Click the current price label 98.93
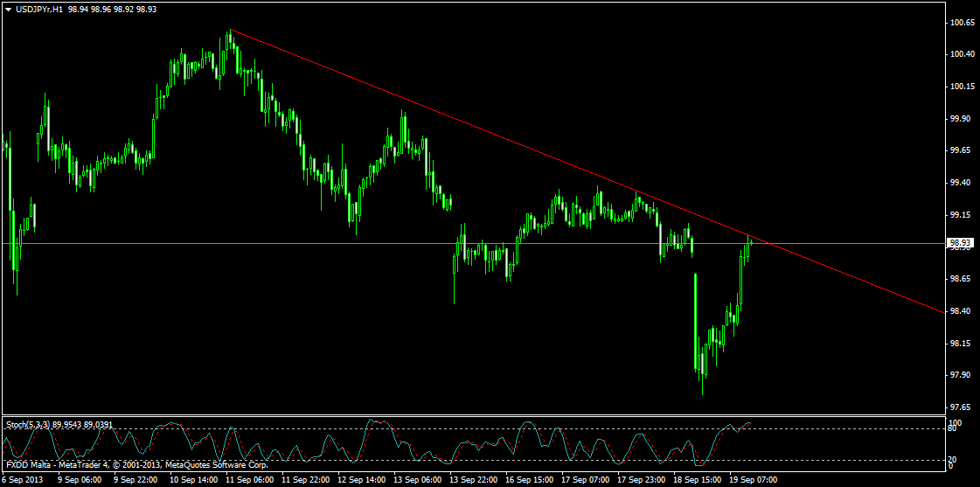The height and width of the screenshot is (487, 980). coord(959,243)
